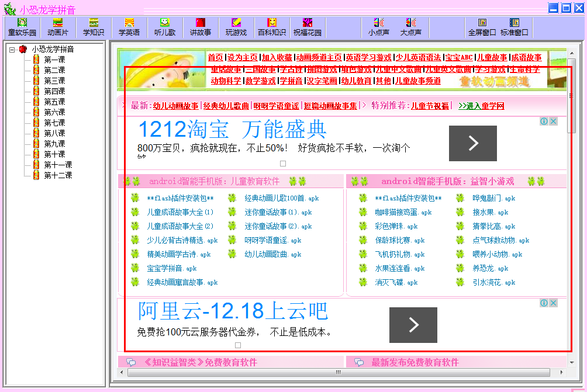The height and width of the screenshot is (392, 587).
Task: Download 水果连连看.apk game
Action: (399, 268)
